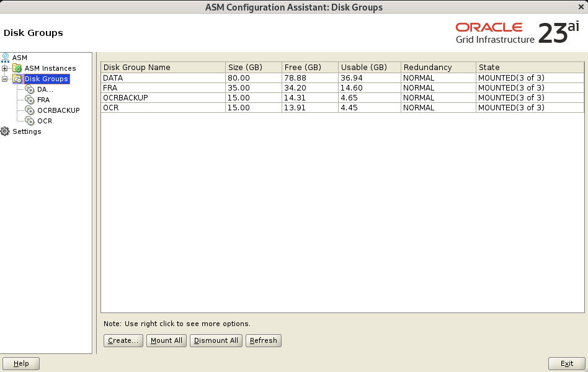Click the Dismount All button

pyautogui.click(x=216, y=340)
